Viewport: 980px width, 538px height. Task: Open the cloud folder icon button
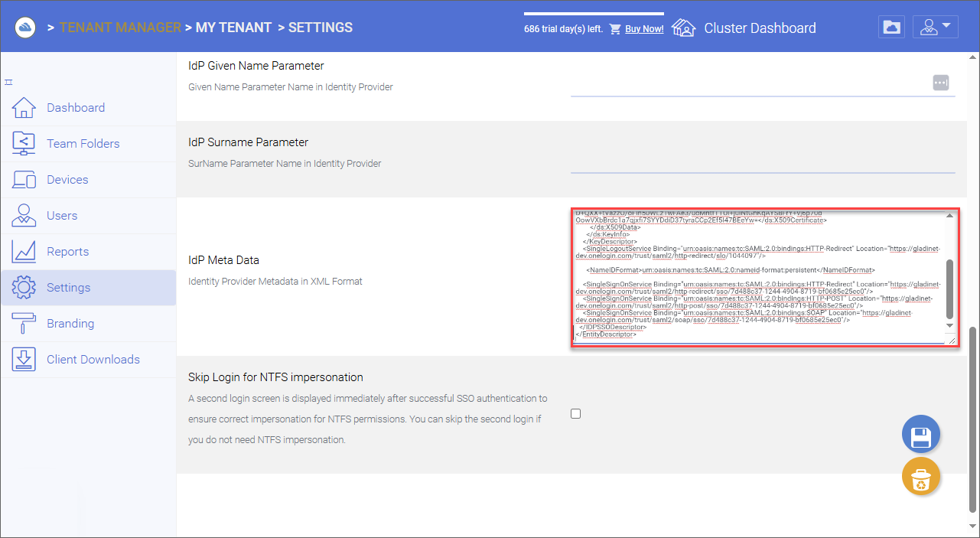click(891, 28)
